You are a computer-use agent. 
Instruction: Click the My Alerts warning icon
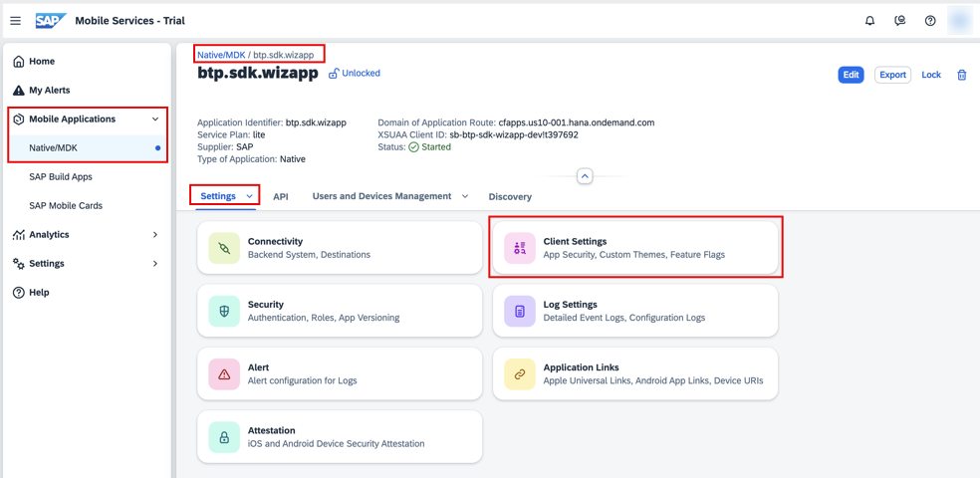(19, 90)
